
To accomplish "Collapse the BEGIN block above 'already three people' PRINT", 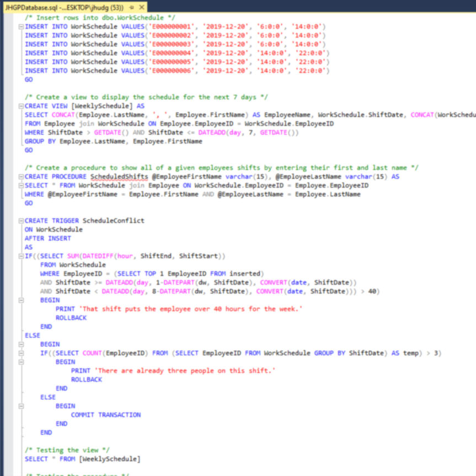I will [21, 362].
